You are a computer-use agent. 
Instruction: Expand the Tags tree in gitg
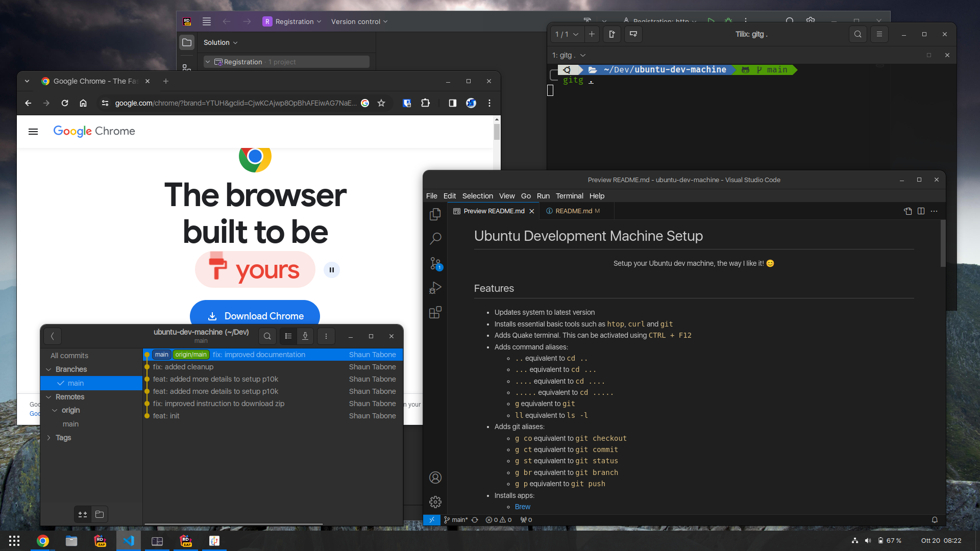pyautogui.click(x=49, y=438)
